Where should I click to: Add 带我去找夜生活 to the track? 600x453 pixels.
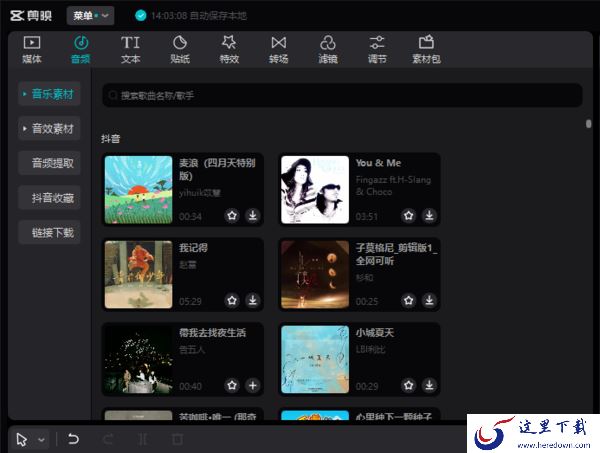click(x=253, y=385)
